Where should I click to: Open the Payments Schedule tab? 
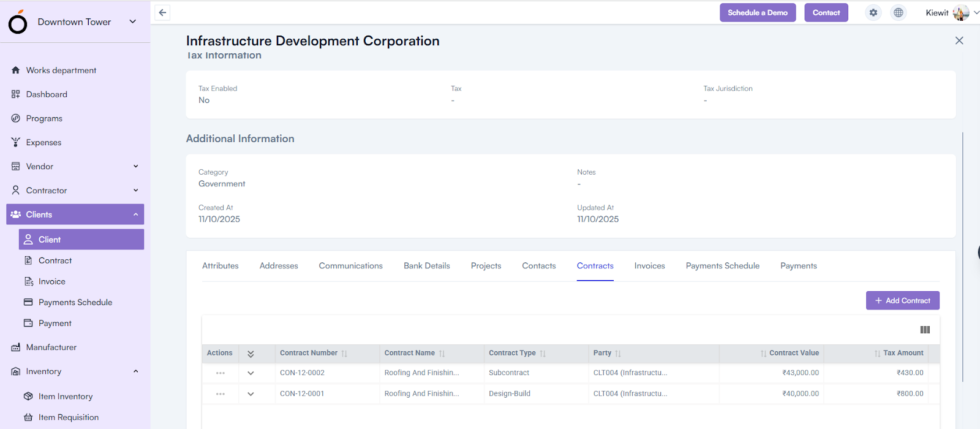click(x=723, y=266)
